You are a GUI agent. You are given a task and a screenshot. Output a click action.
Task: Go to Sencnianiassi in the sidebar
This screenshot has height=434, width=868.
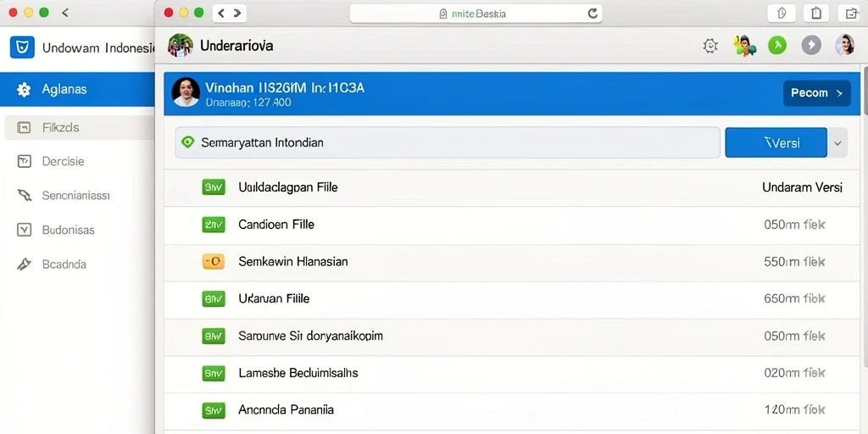click(77, 196)
